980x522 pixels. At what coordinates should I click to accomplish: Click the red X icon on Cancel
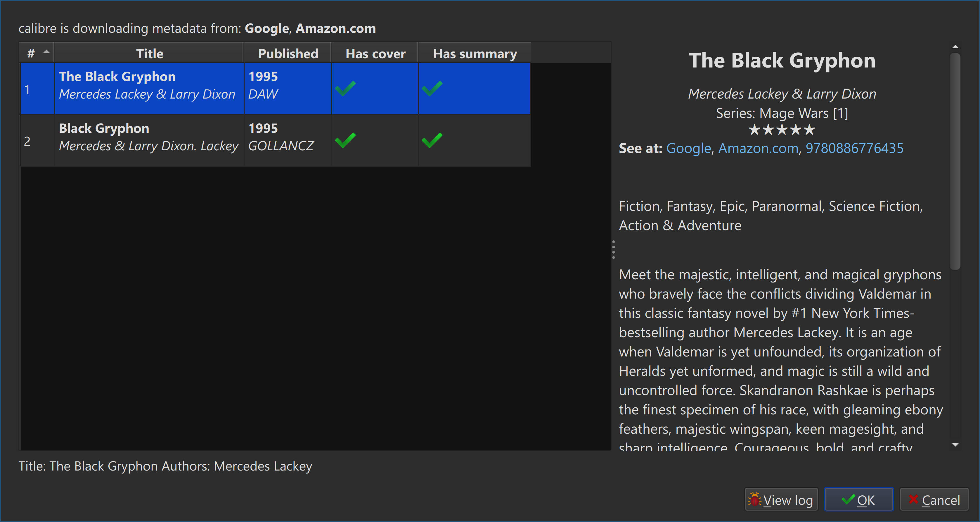click(913, 499)
